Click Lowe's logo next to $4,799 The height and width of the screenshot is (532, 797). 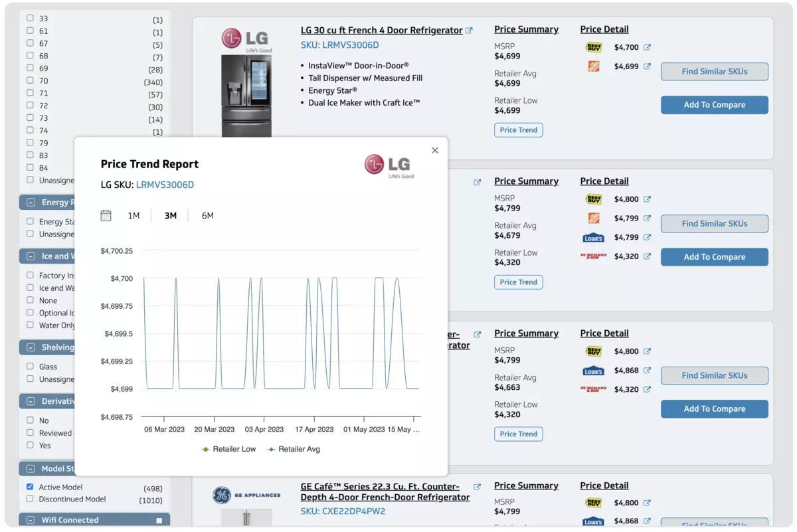coord(593,238)
